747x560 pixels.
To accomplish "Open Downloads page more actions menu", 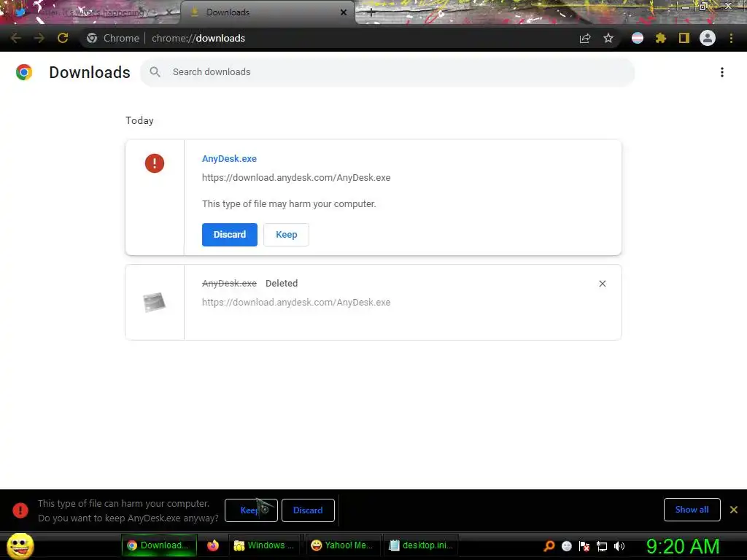I will coord(722,72).
